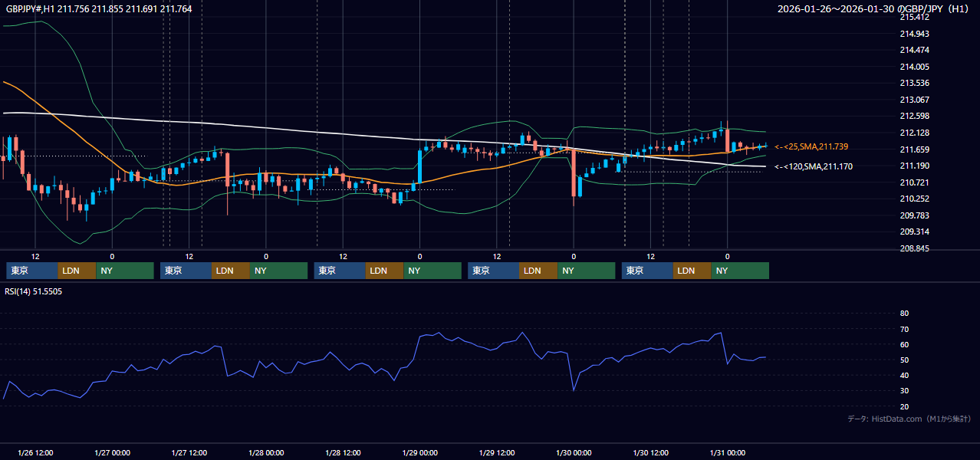Select the last 東京 session block, for 1/30
The width and height of the screenshot is (980, 460).
647,271
